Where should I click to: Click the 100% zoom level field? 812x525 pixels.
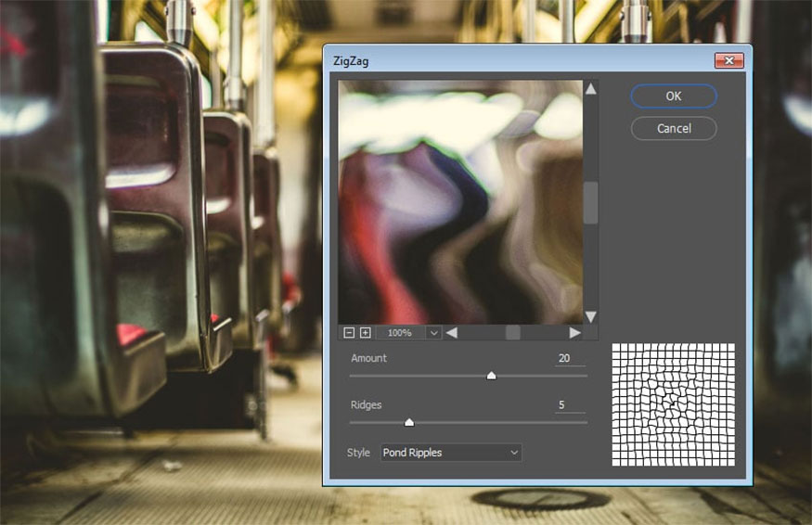400,332
